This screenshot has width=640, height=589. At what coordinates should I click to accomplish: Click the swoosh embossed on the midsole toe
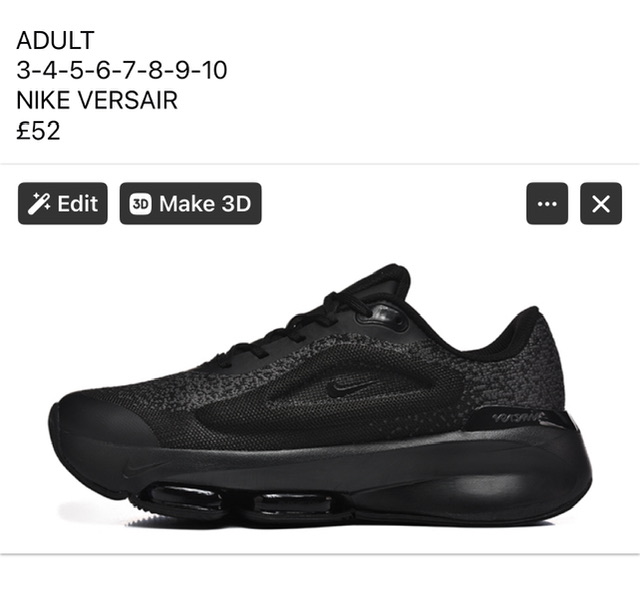pyautogui.click(x=141, y=468)
